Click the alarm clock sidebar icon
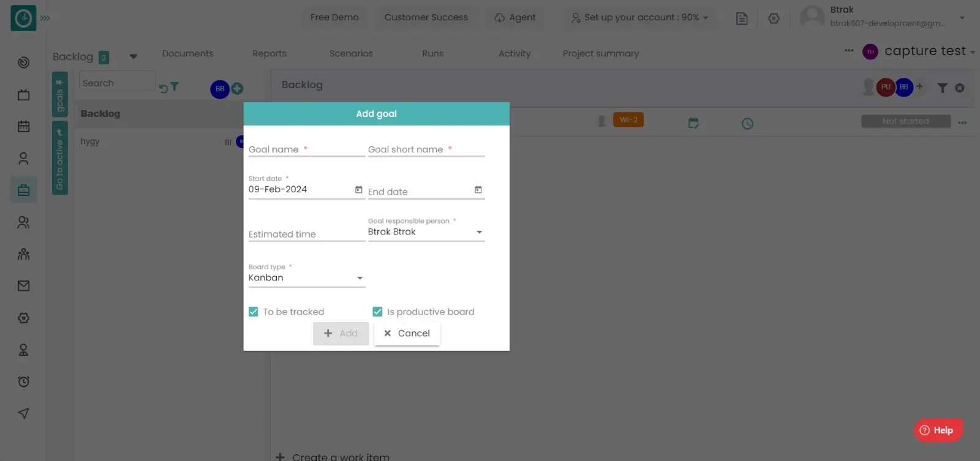 tap(23, 381)
